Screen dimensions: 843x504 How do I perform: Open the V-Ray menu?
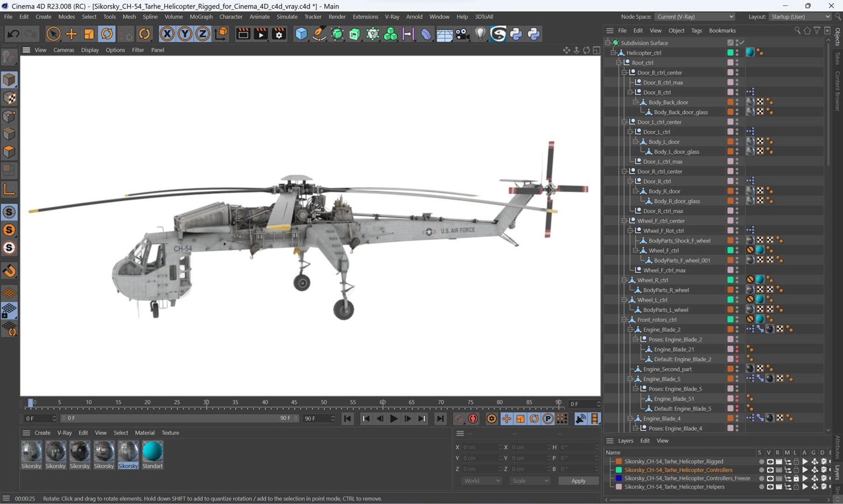tap(392, 16)
